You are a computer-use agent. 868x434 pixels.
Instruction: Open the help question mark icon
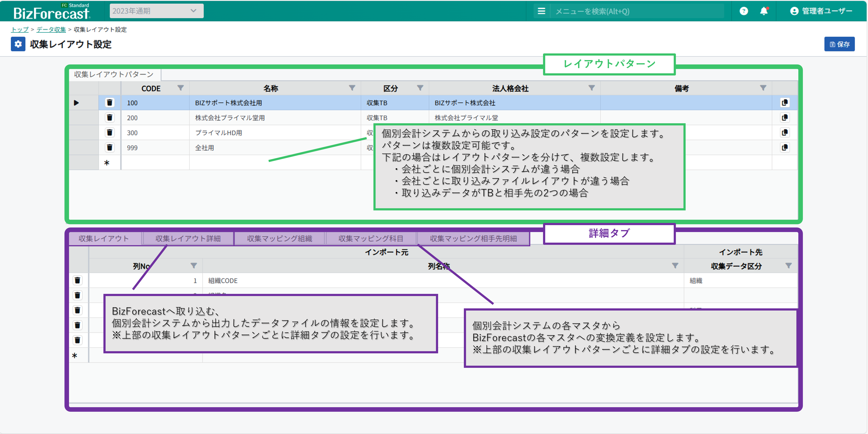click(x=744, y=11)
